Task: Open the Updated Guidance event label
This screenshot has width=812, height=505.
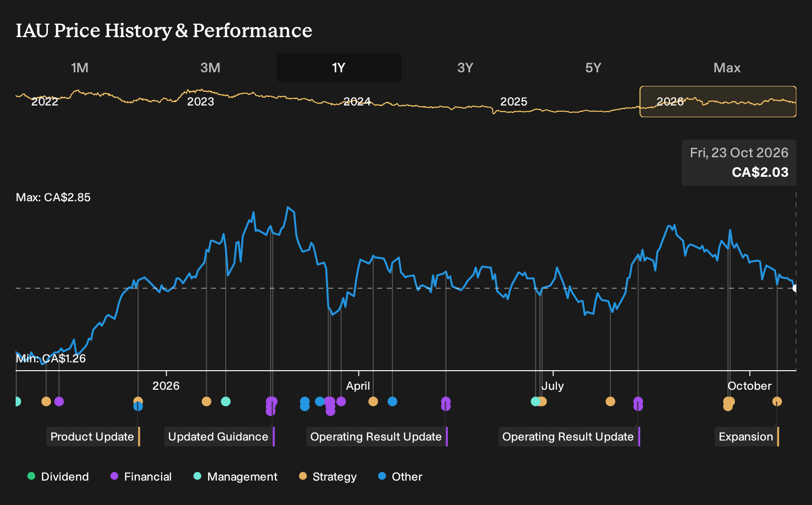Action: tap(219, 437)
